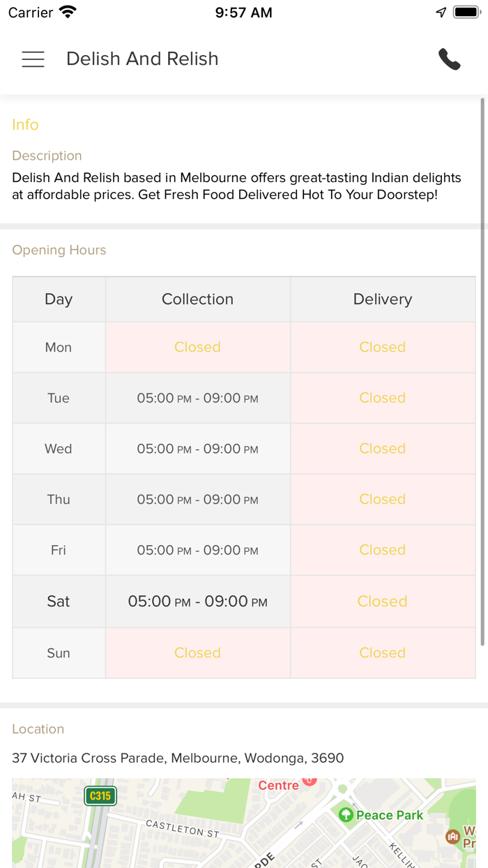Select the Info section heading

(x=25, y=125)
